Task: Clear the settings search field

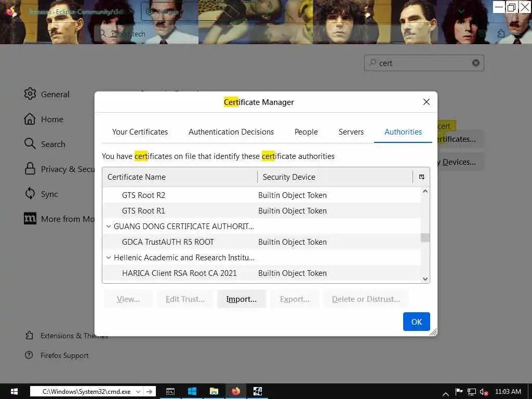Action: (x=476, y=63)
